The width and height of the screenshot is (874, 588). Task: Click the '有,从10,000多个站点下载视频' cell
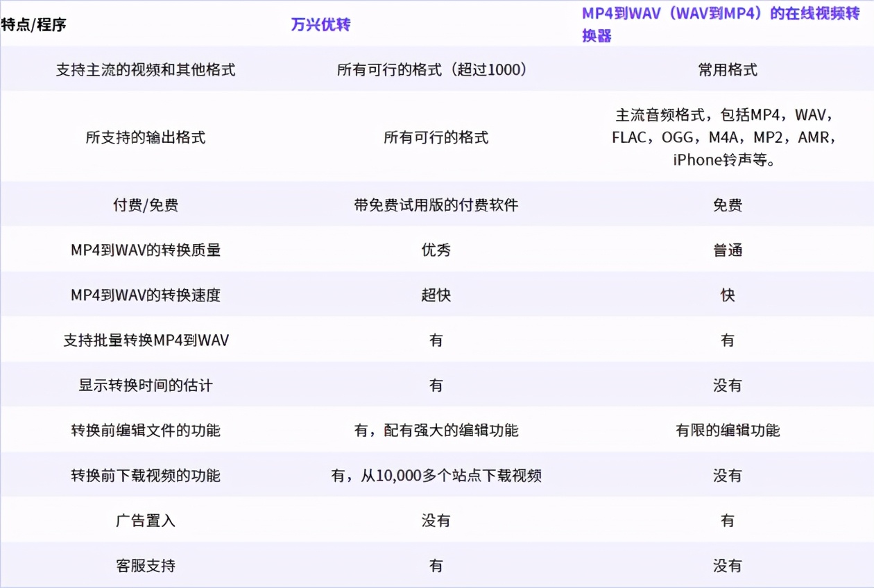[436, 476]
